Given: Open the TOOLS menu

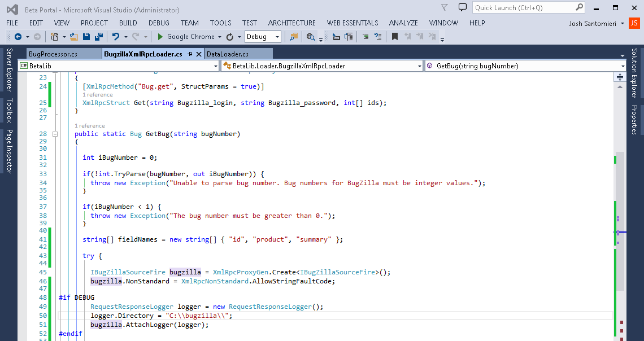Looking at the screenshot, I should pos(220,23).
